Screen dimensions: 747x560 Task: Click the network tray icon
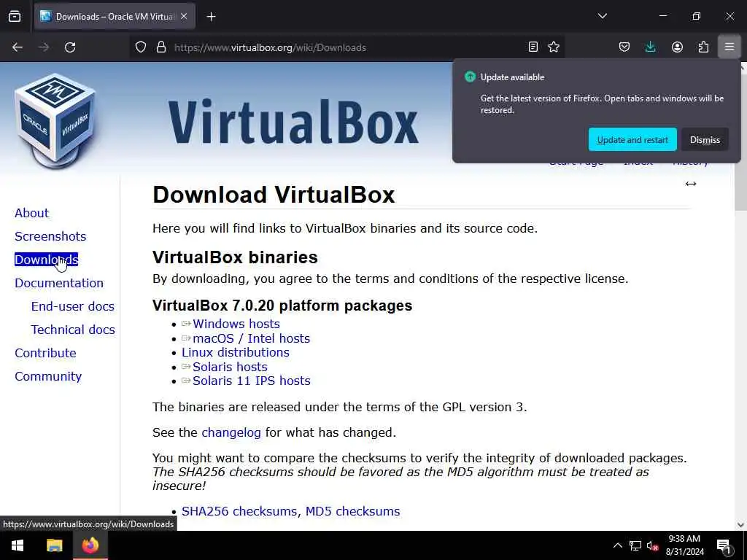635,545
